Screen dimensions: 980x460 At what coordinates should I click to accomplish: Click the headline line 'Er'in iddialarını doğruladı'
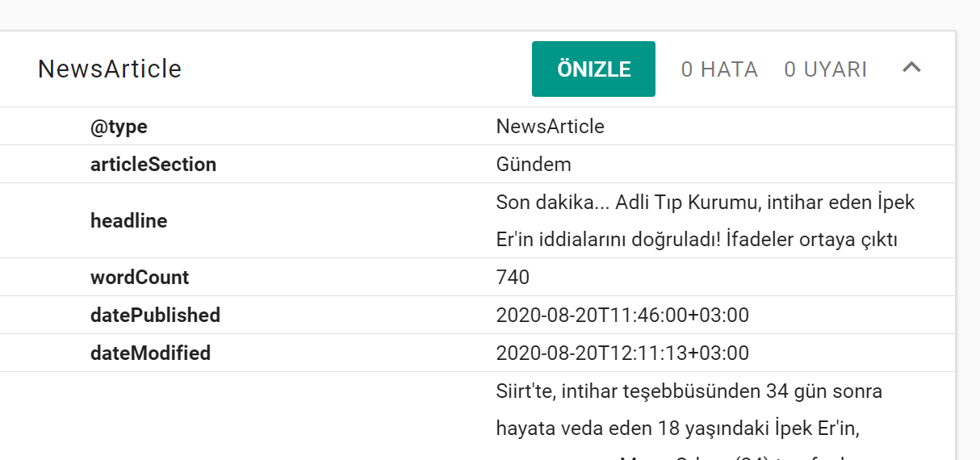tap(696, 240)
